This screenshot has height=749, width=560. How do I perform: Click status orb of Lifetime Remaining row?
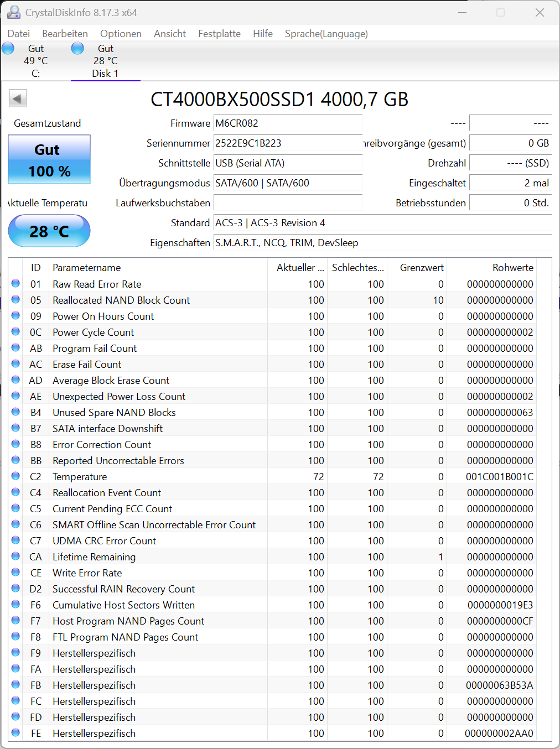point(15,556)
